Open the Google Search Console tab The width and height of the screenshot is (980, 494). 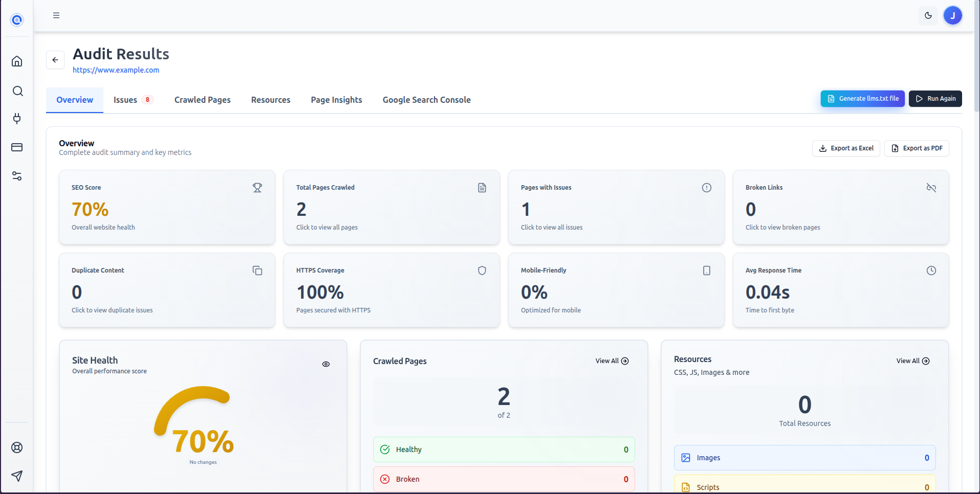click(x=426, y=99)
